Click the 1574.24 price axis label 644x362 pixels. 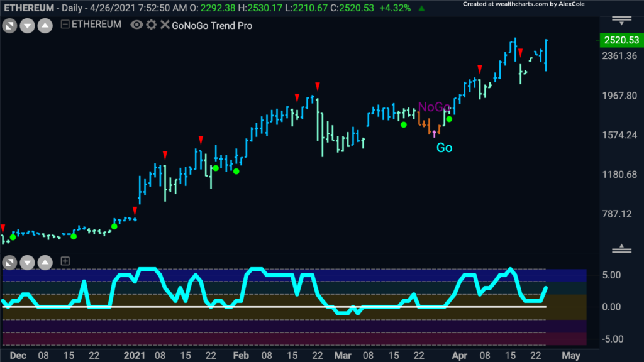click(619, 135)
